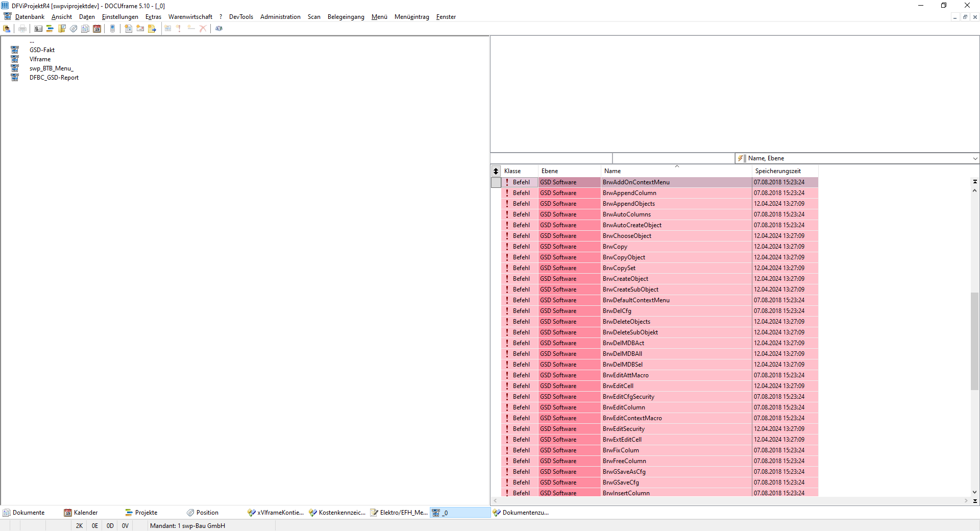Image resolution: width=980 pixels, height=531 pixels.
Task: Click the row selector of BrwAddOnContextMenu row
Action: [x=496, y=182]
